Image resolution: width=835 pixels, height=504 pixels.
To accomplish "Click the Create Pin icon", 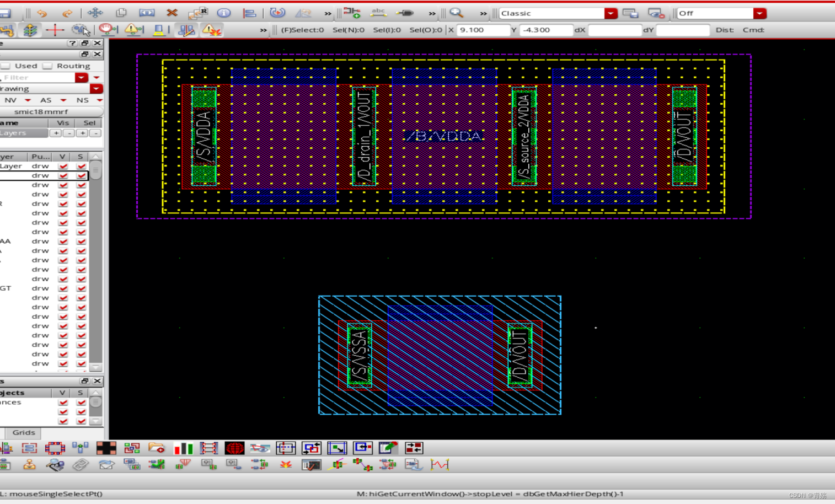I will coord(405,13).
